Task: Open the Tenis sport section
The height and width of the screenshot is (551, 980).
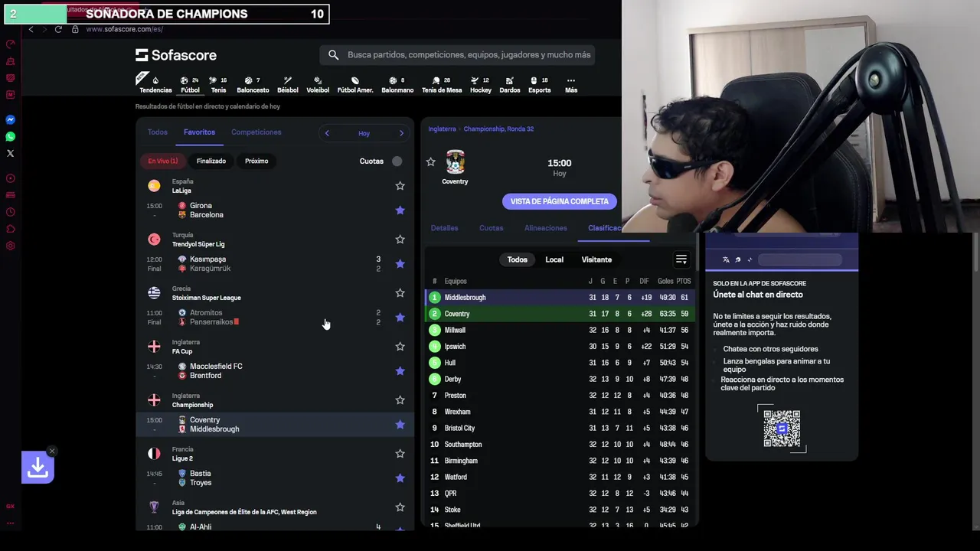Action: coord(218,84)
